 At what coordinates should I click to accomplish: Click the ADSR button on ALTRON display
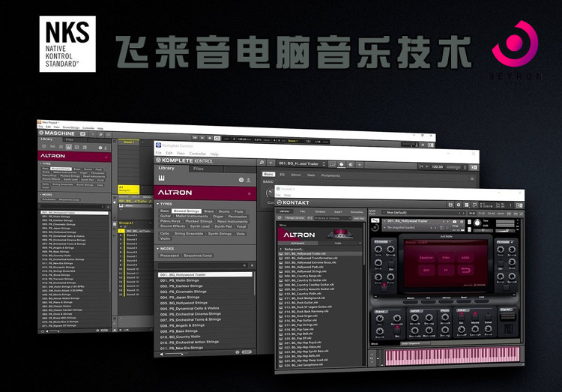pyautogui.click(x=465, y=258)
